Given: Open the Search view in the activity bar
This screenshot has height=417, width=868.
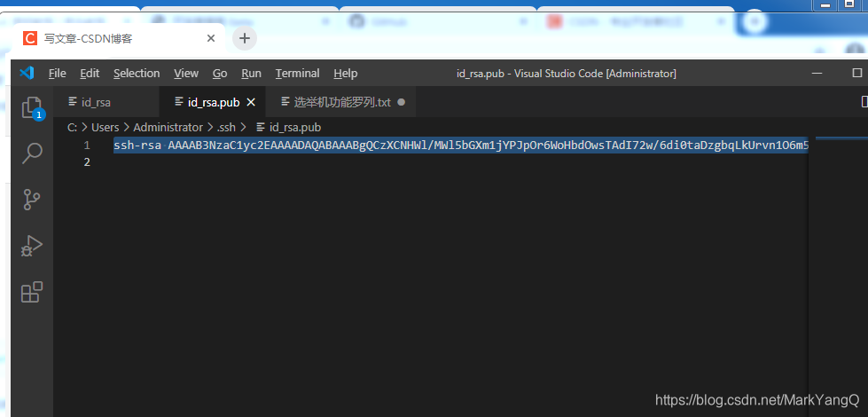Looking at the screenshot, I should pos(32,153).
